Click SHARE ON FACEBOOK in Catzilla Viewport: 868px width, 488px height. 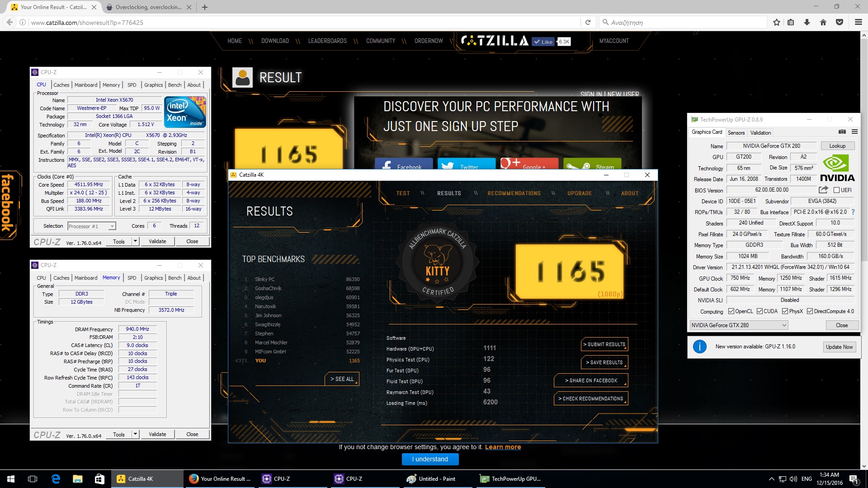coord(591,381)
